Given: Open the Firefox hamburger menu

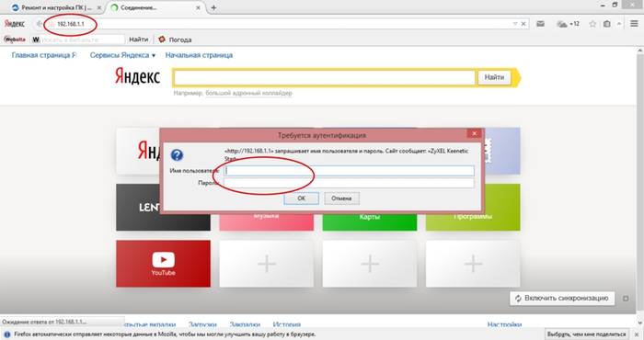Looking at the screenshot, I should tap(634, 24).
